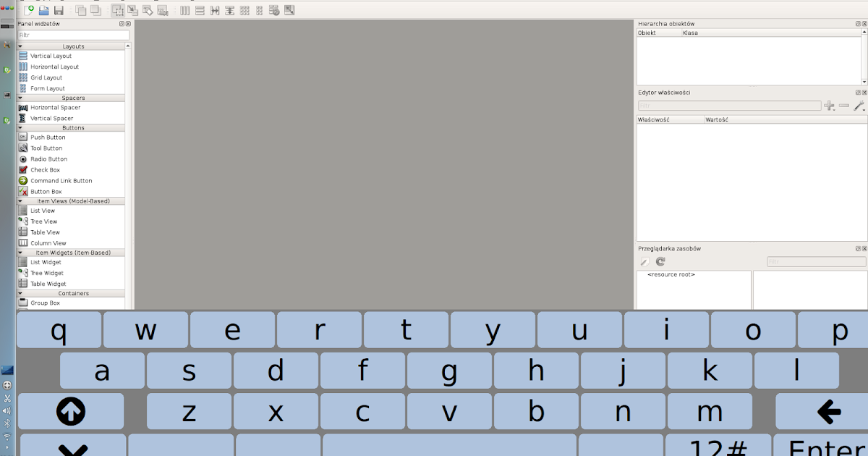The width and height of the screenshot is (868, 456).
Task: Reload the resource browser
Action: pos(659,261)
